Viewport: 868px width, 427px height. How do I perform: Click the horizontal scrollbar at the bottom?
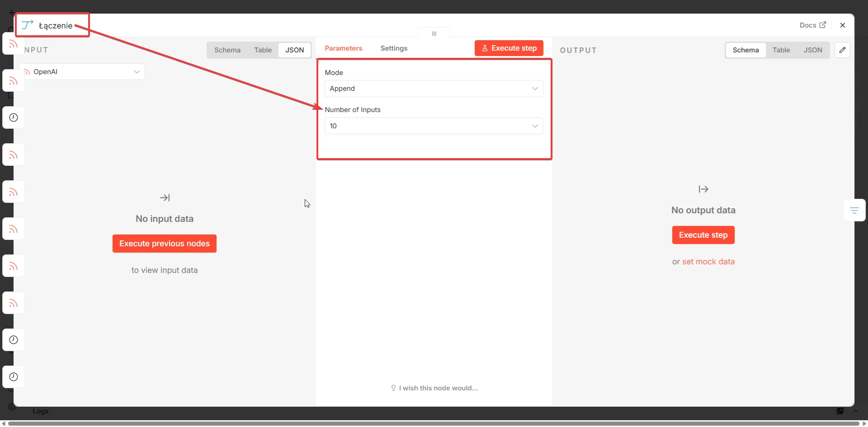(434, 423)
